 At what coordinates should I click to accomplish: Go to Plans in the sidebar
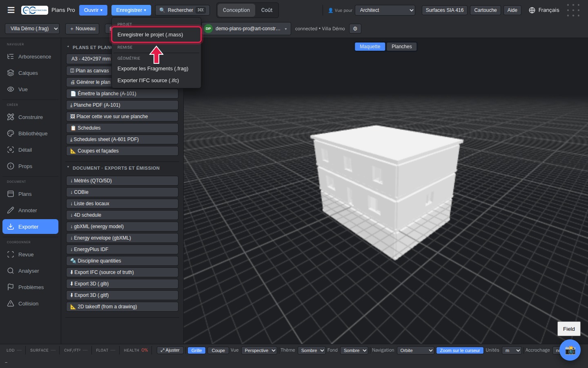31,194
